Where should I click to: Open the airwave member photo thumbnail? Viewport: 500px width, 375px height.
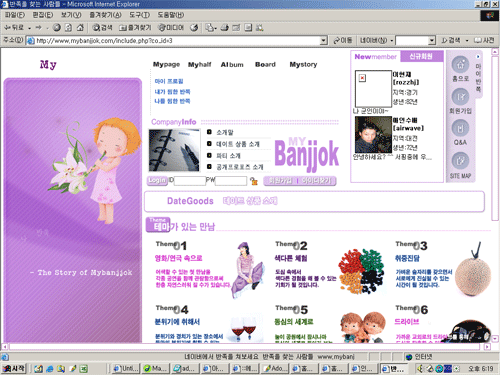pos(373,135)
